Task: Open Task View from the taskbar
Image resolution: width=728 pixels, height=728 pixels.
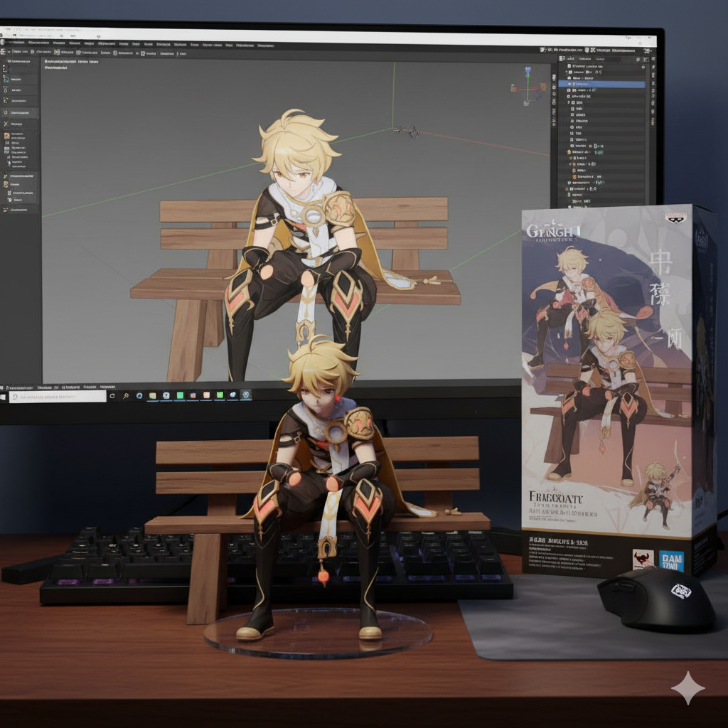Action: coord(112,396)
